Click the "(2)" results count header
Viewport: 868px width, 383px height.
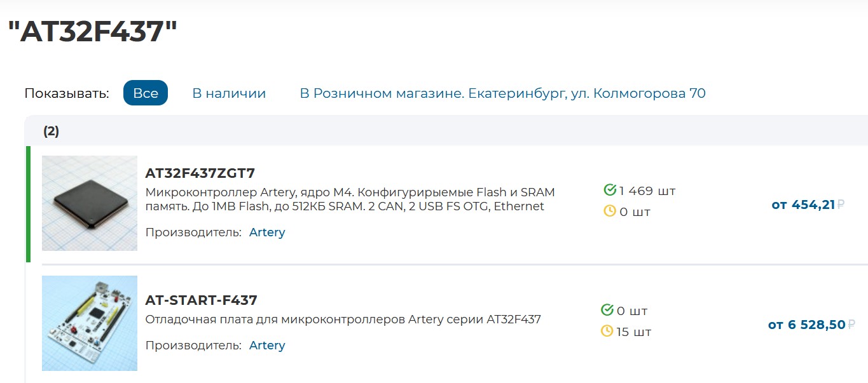click(x=51, y=131)
